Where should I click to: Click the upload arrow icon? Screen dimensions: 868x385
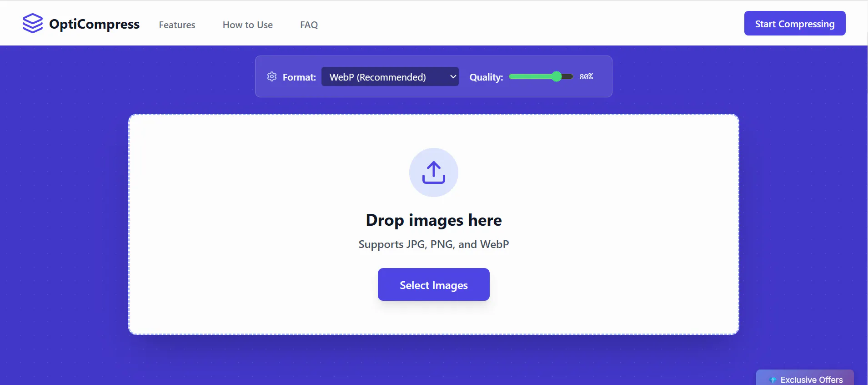pyautogui.click(x=434, y=172)
